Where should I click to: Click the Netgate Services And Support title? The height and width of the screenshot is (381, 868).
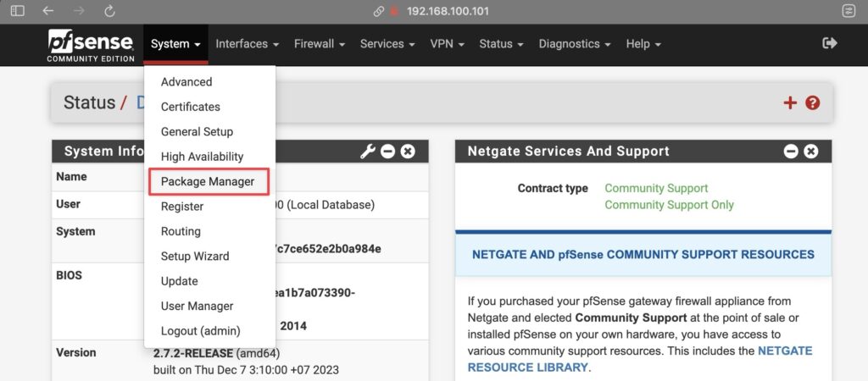coord(569,151)
